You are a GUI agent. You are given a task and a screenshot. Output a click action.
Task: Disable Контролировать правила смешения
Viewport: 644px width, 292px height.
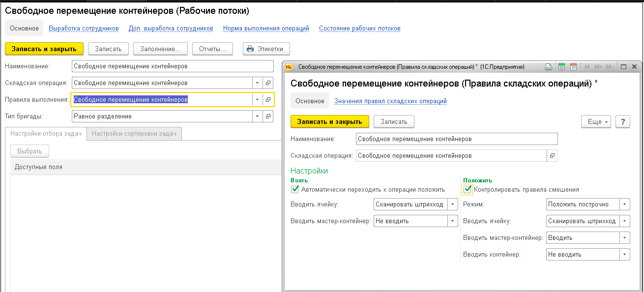click(x=467, y=189)
